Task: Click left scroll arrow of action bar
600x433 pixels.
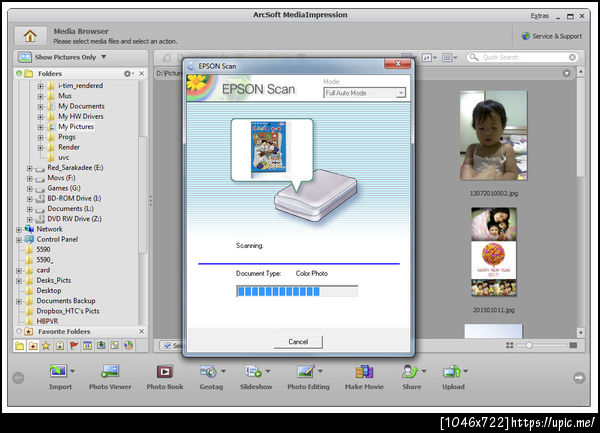Action: [18, 378]
